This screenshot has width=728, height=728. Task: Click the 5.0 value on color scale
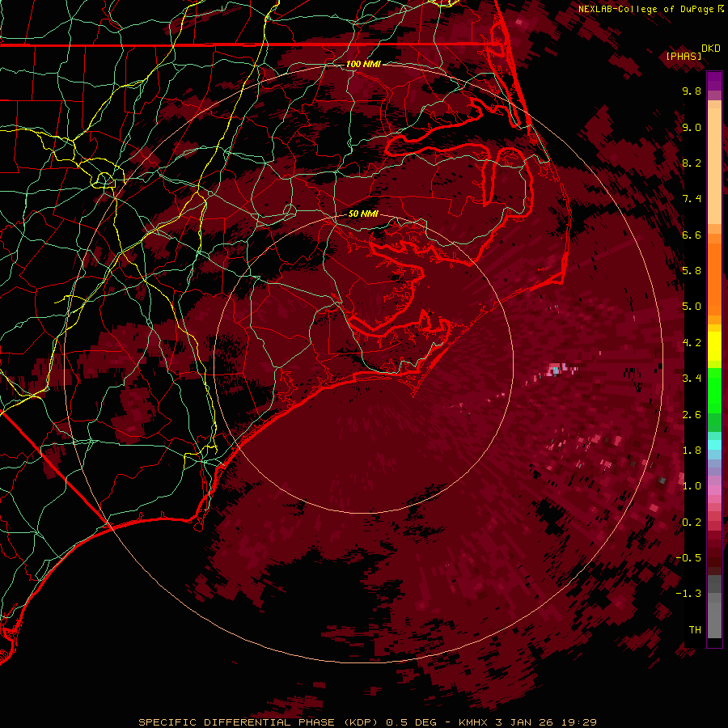tap(692, 307)
